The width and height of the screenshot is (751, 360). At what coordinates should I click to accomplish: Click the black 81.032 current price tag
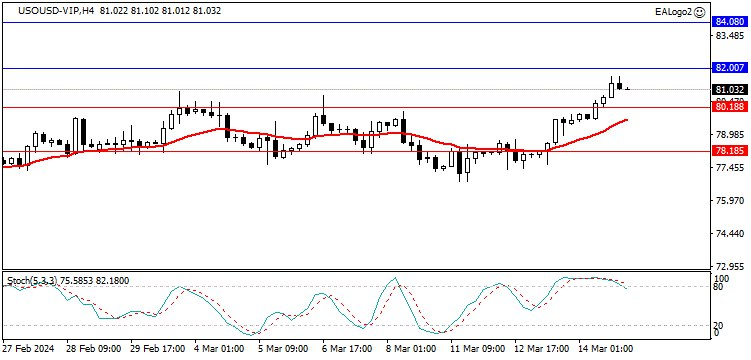point(729,90)
